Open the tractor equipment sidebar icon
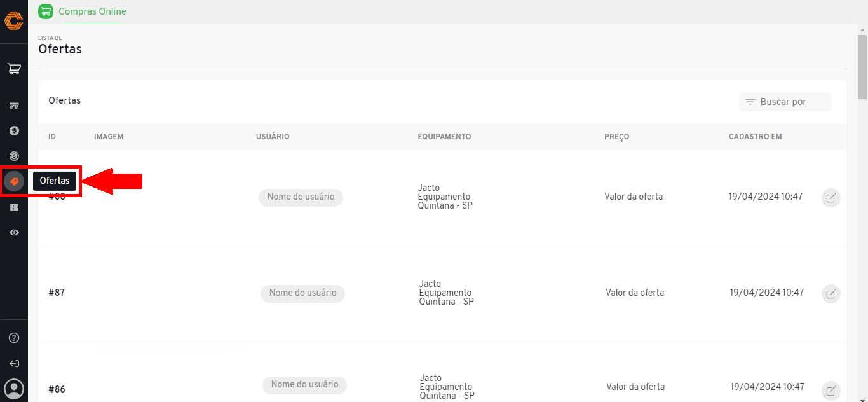The width and height of the screenshot is (868, 402). 14,106
